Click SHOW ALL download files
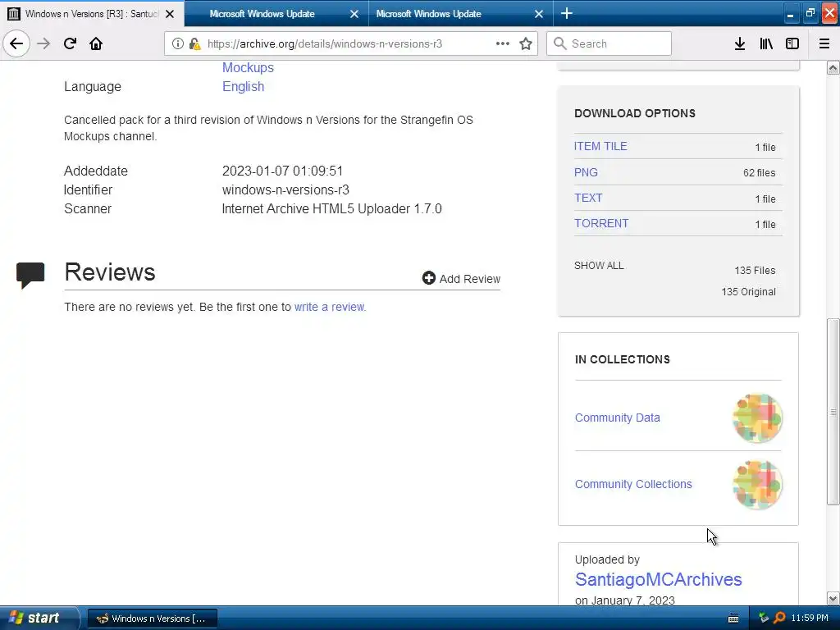The width and height of the screenshot is (840, 630). pos(599,266)
